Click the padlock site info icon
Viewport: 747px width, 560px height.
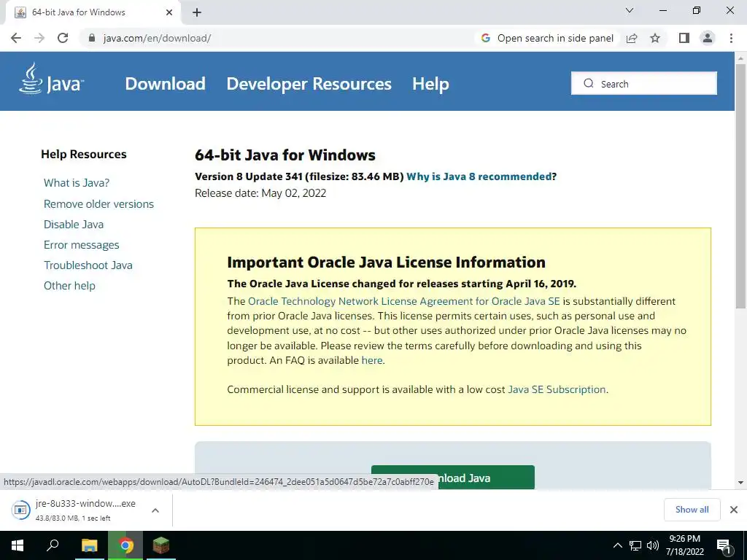(x=92, y=38)
